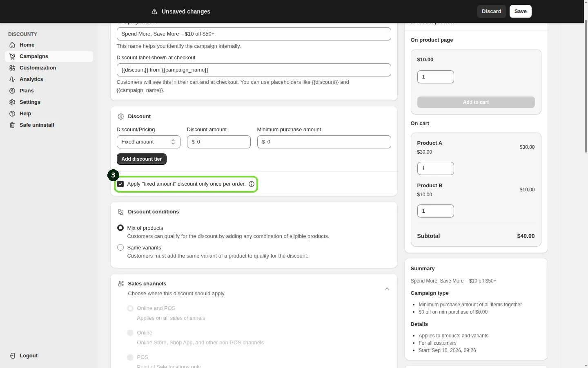Click the Add to cart preview button
The image size is (588, 368).
(476, 102)
